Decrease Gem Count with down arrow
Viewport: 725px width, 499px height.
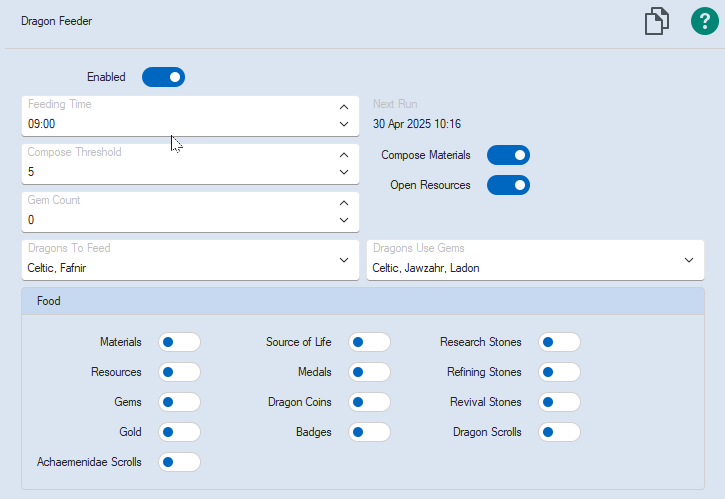(344, 220)
